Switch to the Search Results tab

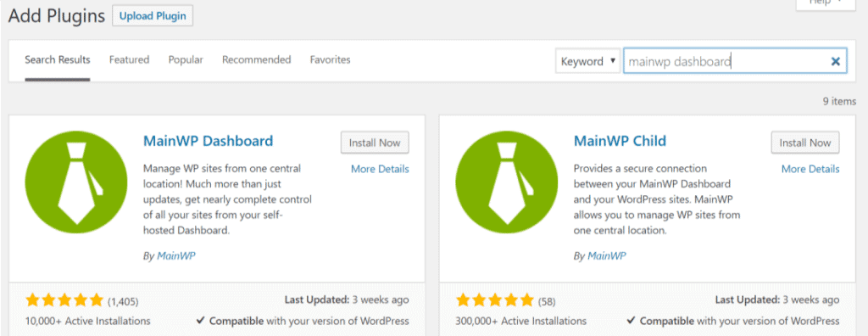coord(58,60)
